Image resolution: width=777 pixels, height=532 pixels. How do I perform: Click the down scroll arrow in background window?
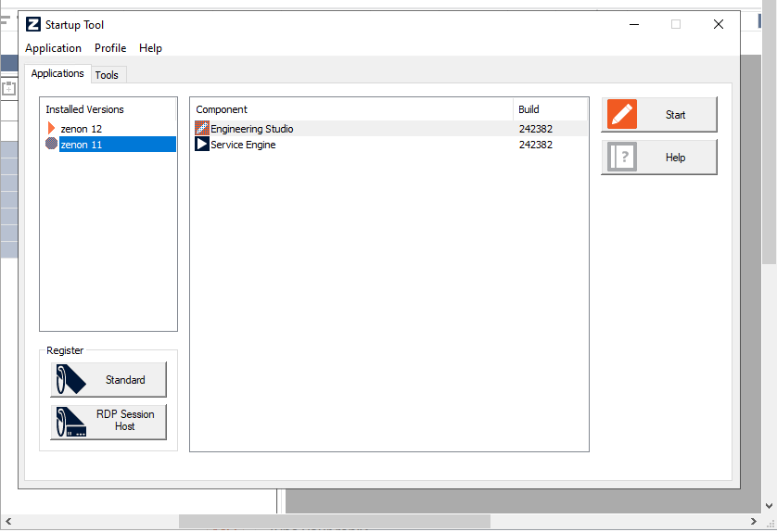(x=769, y=506)
